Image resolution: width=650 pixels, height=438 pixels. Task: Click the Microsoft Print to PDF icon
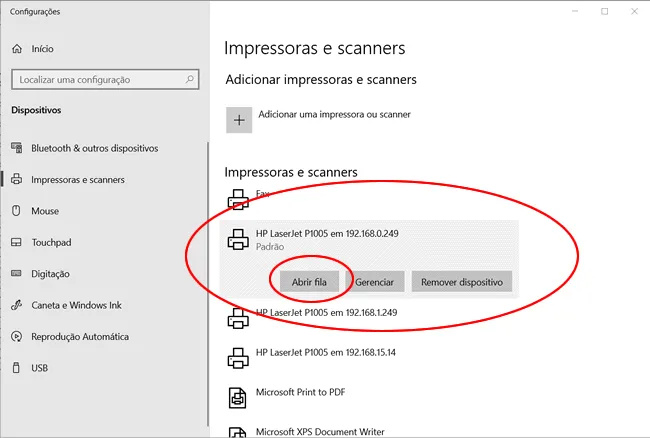click(238, 398)
